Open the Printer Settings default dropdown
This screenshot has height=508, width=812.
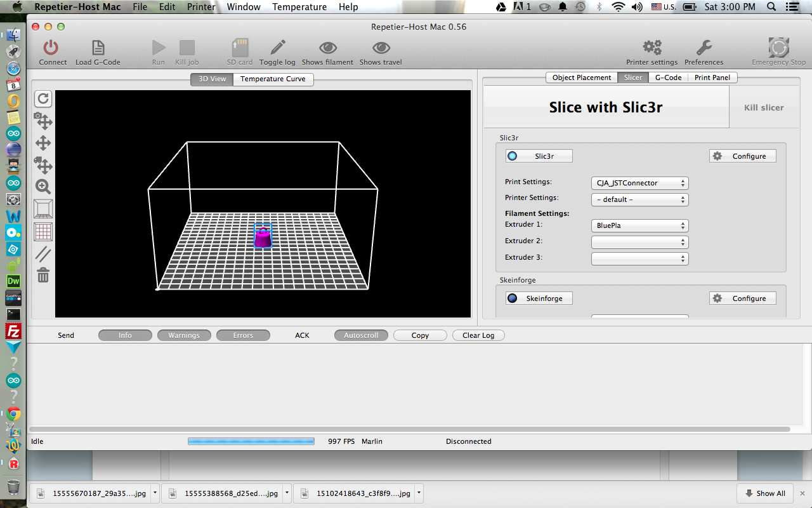(639, 199)
